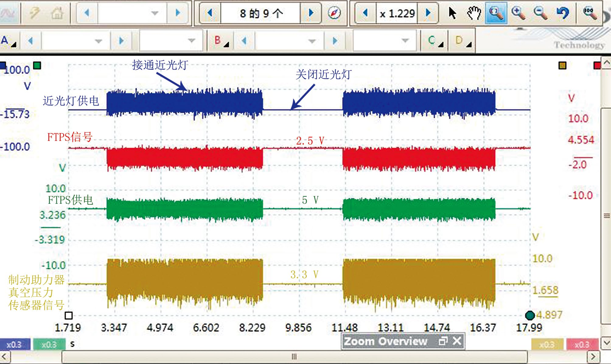Step timebase to next value

click(178, 13)
